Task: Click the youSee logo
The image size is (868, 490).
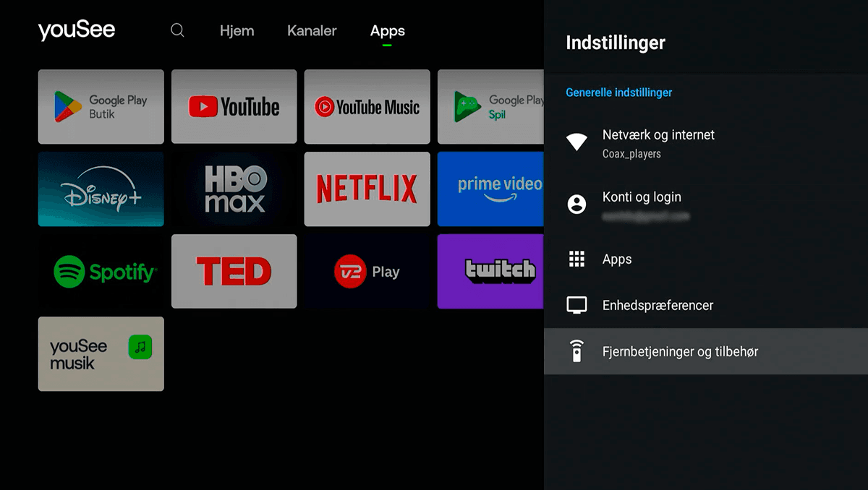Action: pyautogui.click(x=76, y=30)
